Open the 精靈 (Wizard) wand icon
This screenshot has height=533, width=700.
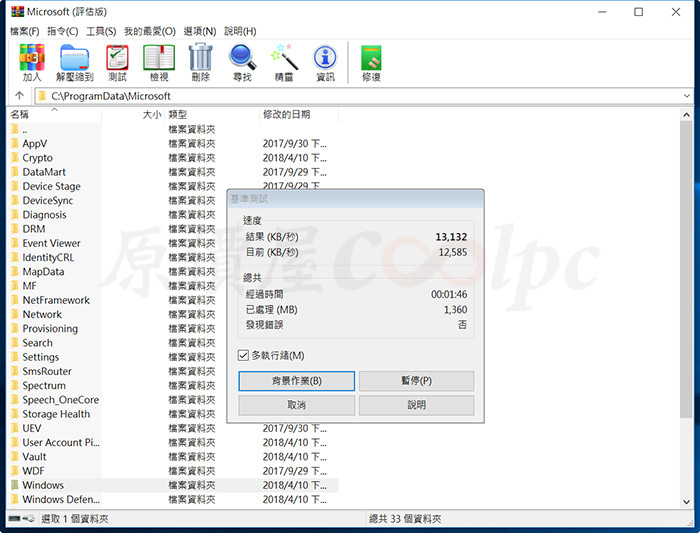click(x=284, y=57)
